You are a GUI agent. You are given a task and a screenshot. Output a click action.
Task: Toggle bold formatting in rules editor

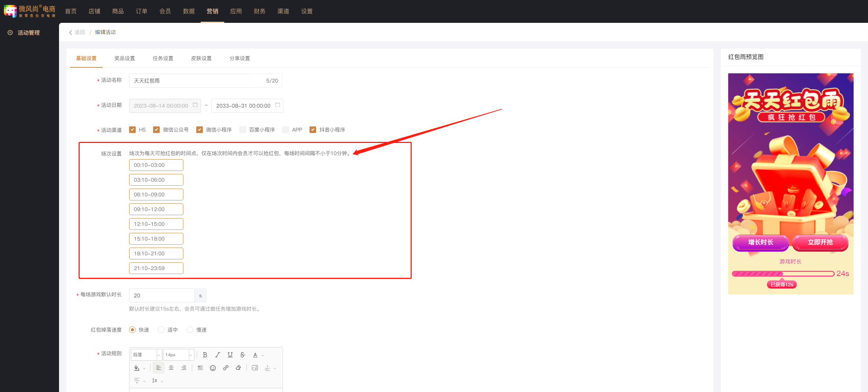pyautogui.click(x=205, y=355)
